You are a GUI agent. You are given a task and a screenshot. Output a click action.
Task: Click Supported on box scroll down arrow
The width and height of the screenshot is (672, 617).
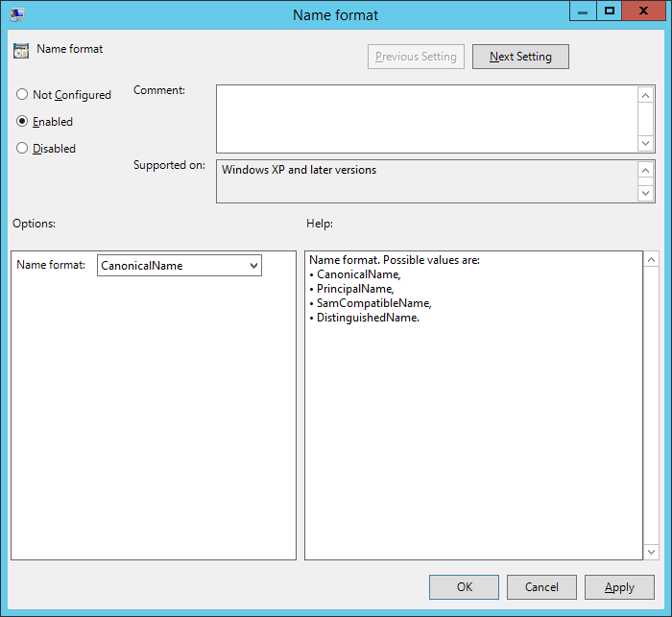[x=646, y=193]
